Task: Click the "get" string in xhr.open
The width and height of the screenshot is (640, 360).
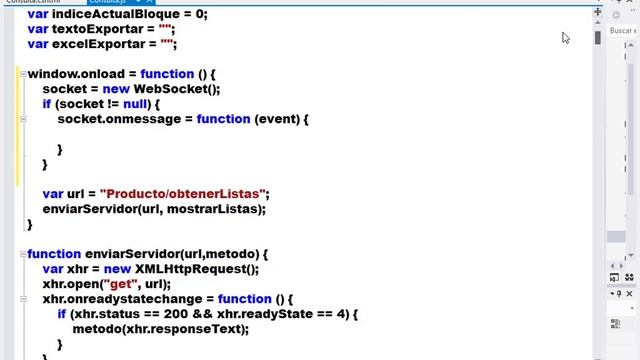Action: coord(121,284)
